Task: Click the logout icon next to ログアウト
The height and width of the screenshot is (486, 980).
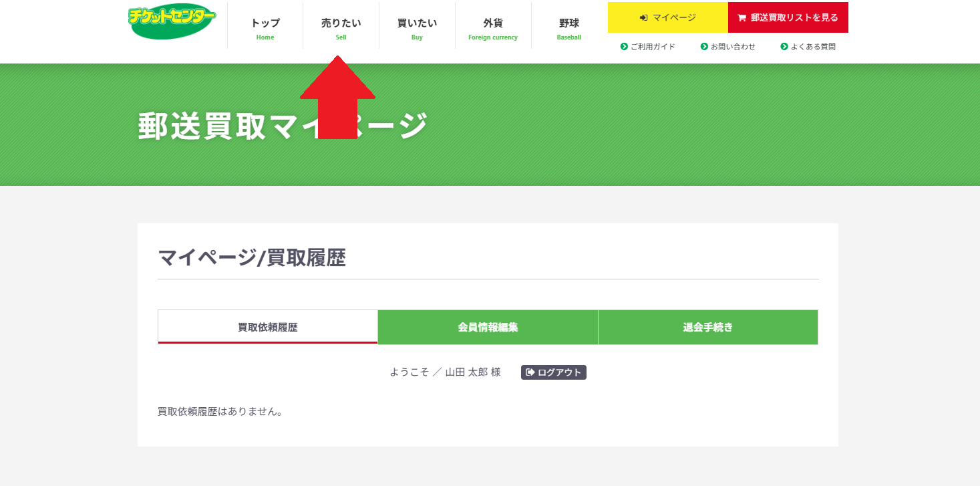Action: pos(530,372)
